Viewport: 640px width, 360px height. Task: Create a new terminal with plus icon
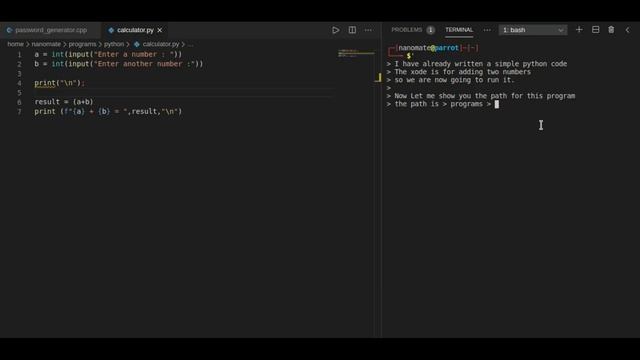(x=579, y=30)
